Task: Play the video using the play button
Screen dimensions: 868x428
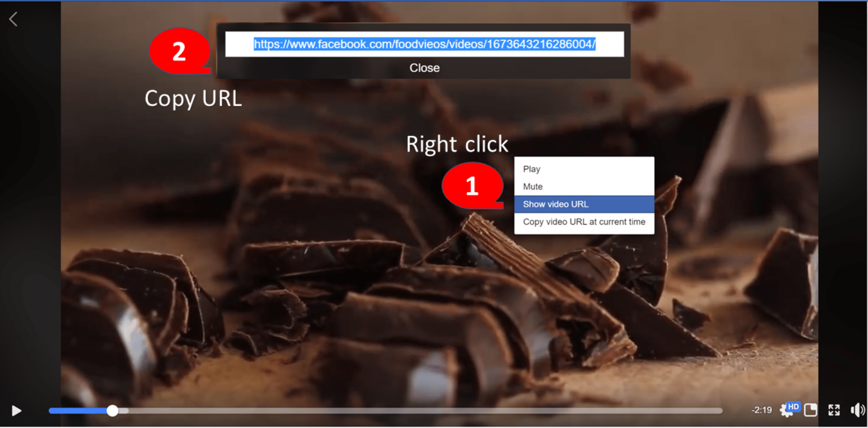Action: coord(16,411)
